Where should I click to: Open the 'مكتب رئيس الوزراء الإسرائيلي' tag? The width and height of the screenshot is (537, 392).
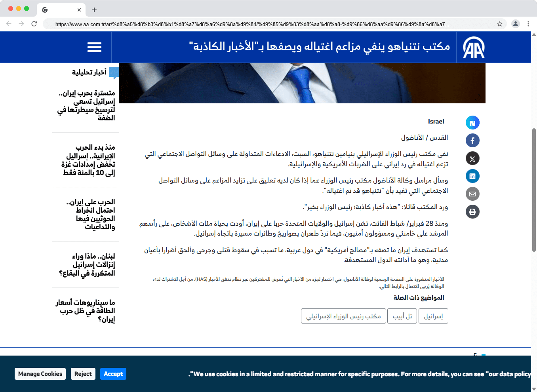pyautogui.click(x=343, y=316)
